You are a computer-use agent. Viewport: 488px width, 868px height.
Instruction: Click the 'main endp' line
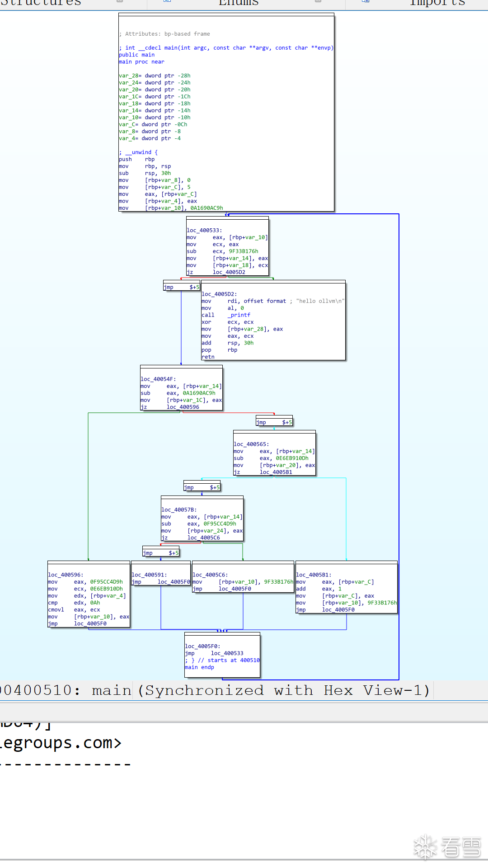(x=200, y=667)
